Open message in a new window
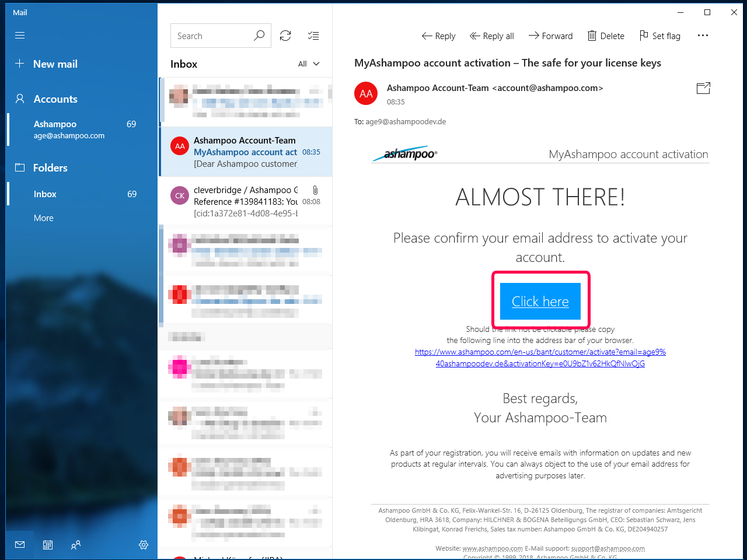The width and height of the screenshot is (747, 560). pos(703,88)
